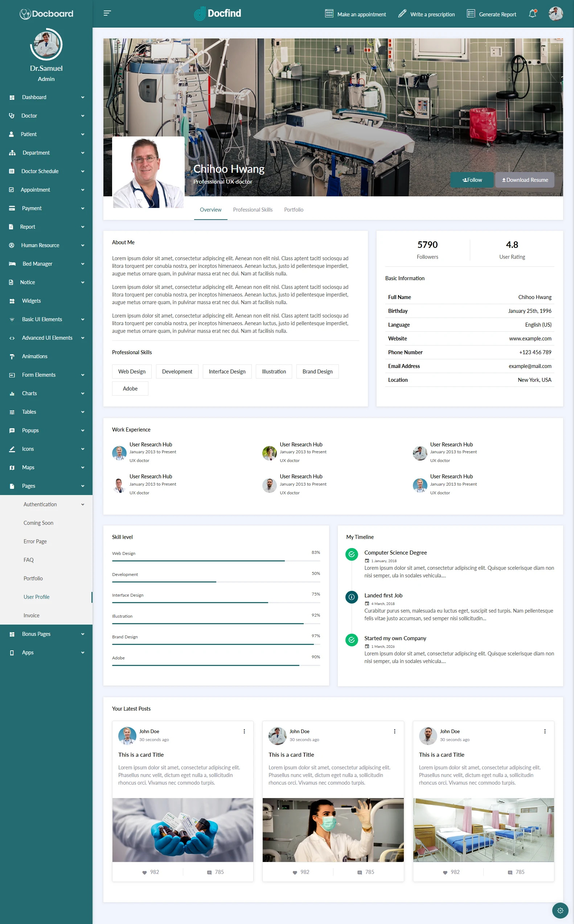Click the Write a prescription pencil icon
Viewport: 574px width, 924px height.
tap(402, 14)
